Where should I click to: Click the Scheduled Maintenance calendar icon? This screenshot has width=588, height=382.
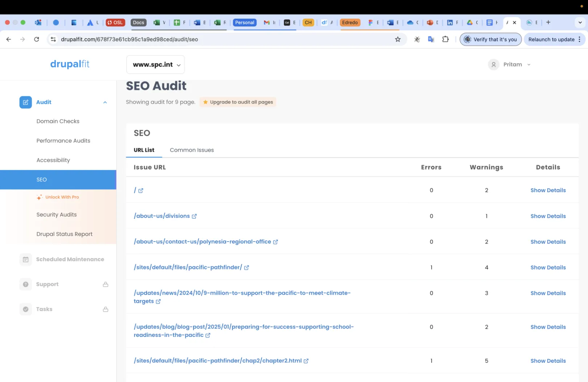coord(25,259)
